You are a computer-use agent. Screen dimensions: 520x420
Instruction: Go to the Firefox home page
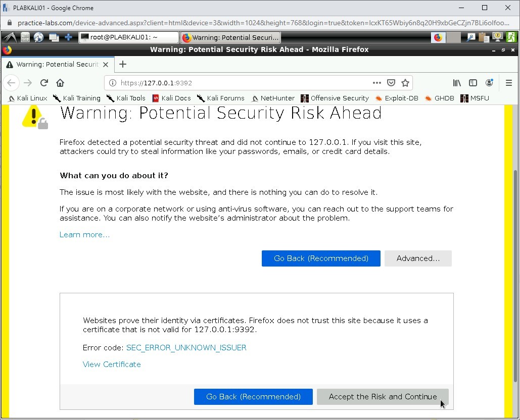coord(60,83)
